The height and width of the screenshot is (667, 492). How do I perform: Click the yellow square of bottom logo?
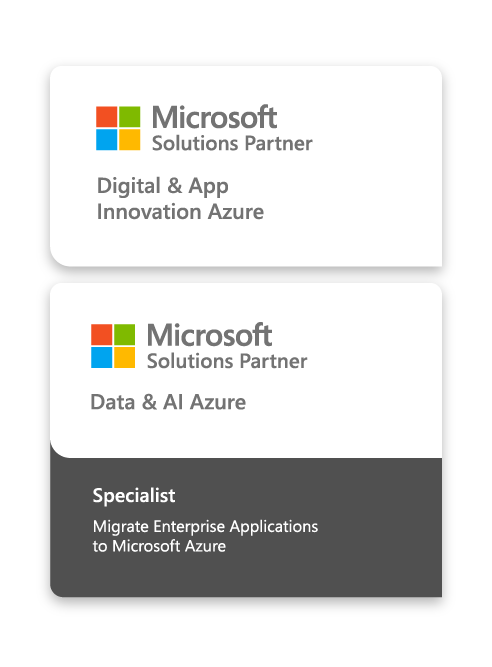(x=125, y=357)
